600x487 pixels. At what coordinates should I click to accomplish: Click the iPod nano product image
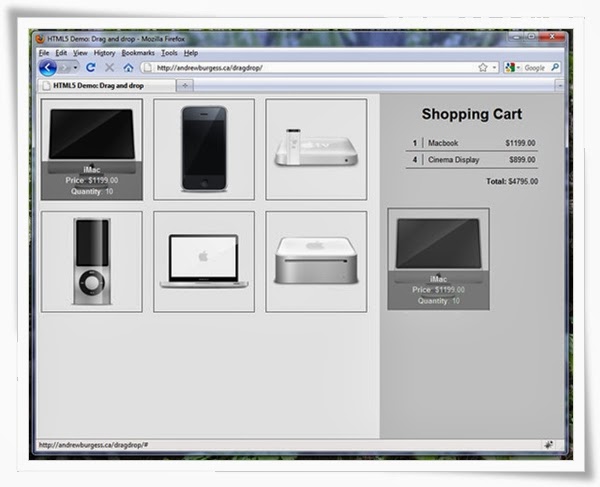pos(92,262)
